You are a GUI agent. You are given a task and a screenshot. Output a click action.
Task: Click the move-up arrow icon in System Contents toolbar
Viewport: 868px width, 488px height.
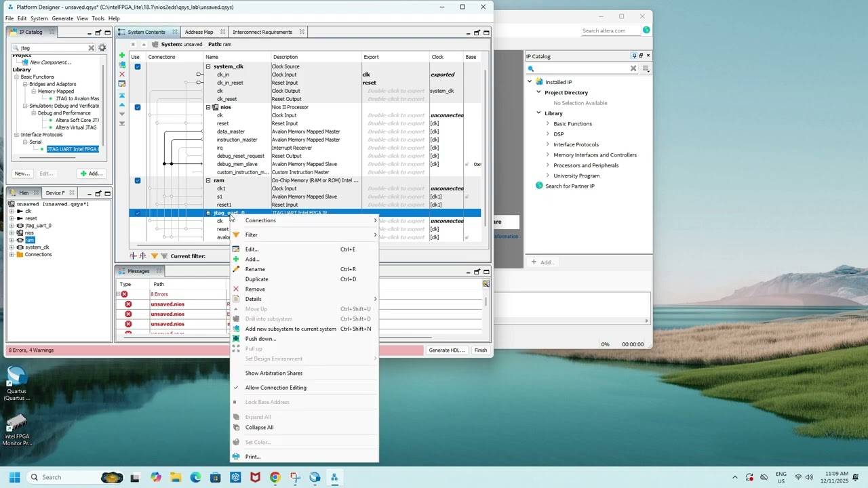point(122,105)
